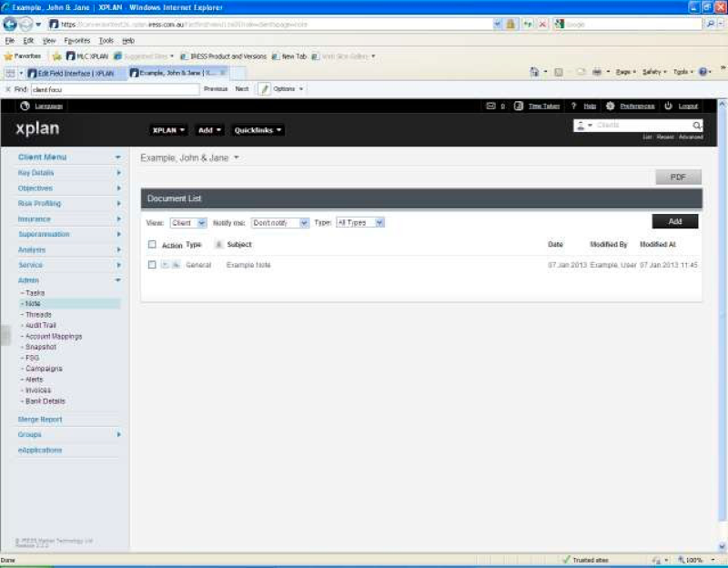Click the document icon in Example Note row
The height and width of the screenshot is (568, 728).
click(x=176, y=265)
